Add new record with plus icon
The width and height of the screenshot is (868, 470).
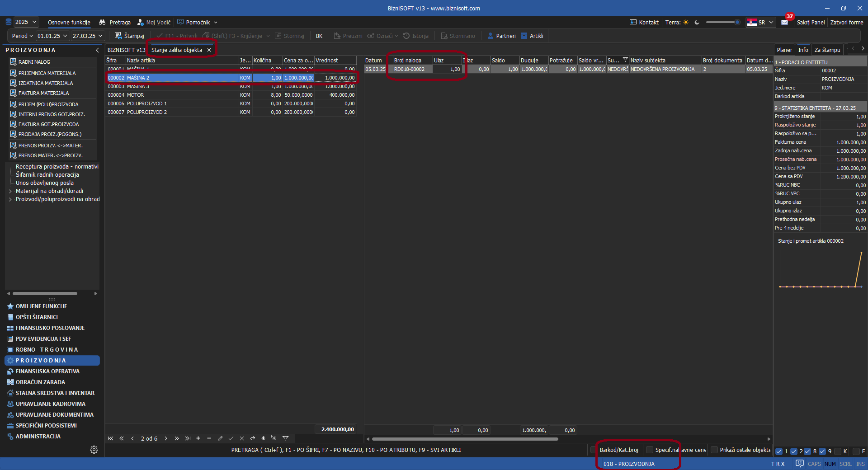[x=198, y=438]
